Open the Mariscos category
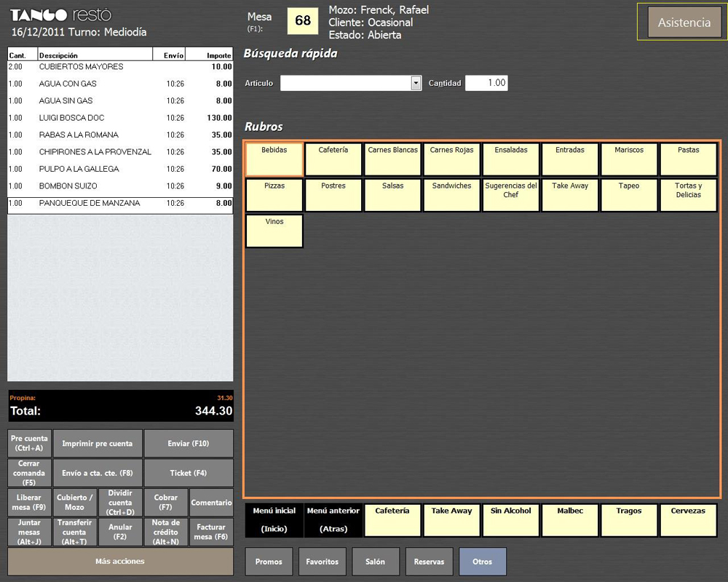This screenshot has width=728, height=582. click(x=629, y=159)
